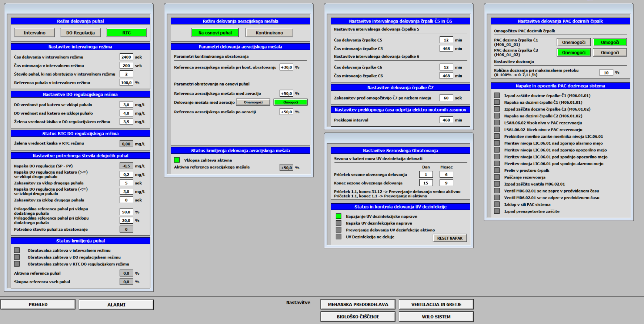Disable PAC dosing pump Č1 with Onemogoči
644x324 pixels.
[x=574, y=42]
